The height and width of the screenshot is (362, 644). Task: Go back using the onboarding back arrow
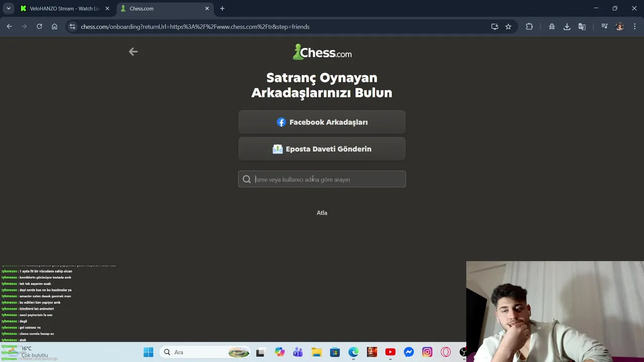click(133, 51)
